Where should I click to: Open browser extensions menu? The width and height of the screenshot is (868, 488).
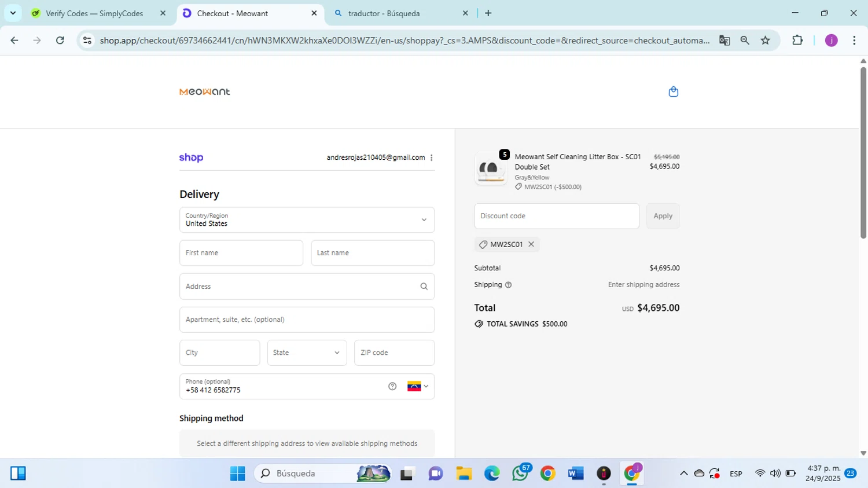click(x=797, y=41)
